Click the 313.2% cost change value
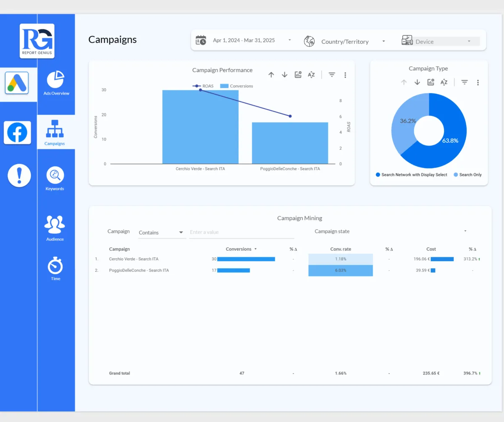The width and height of the screenshot is (504, 422). [470, 259]
